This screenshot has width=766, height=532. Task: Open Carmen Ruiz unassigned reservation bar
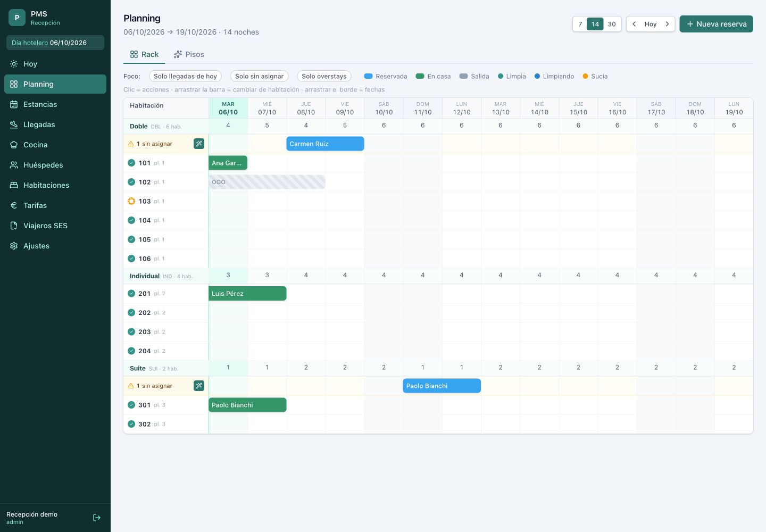(x=325, y=144)
